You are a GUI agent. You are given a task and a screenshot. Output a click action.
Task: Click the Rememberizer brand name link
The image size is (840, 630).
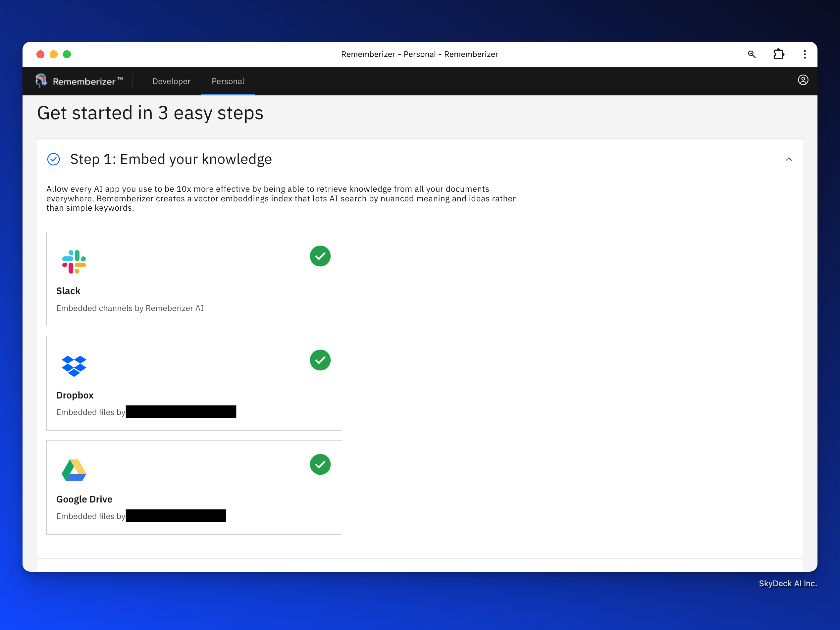(x=84, y=81)
